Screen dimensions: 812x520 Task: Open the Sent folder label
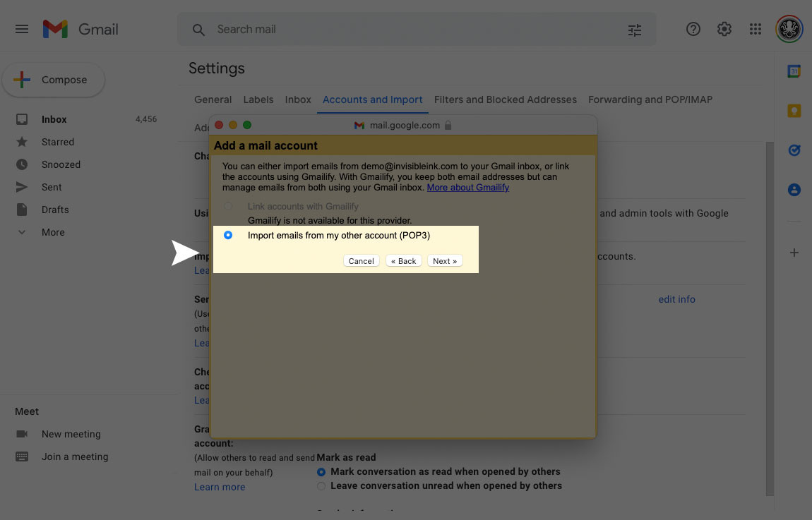coord(52,187)
